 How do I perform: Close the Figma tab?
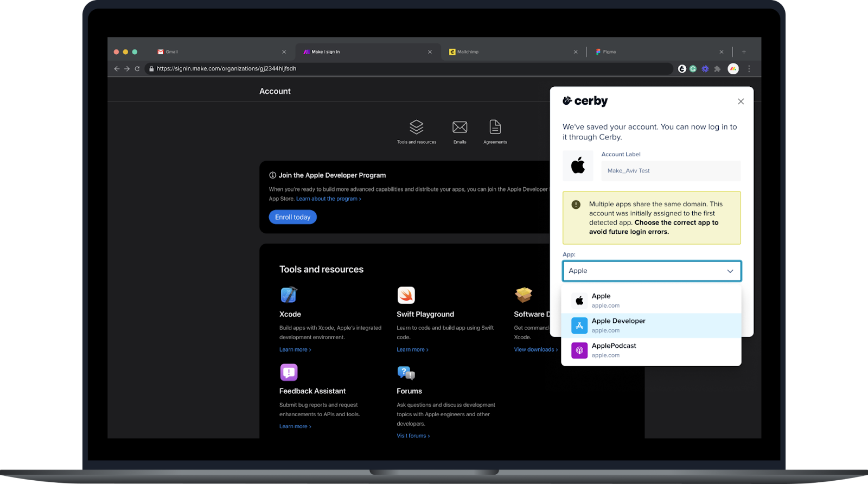point(722,52)
